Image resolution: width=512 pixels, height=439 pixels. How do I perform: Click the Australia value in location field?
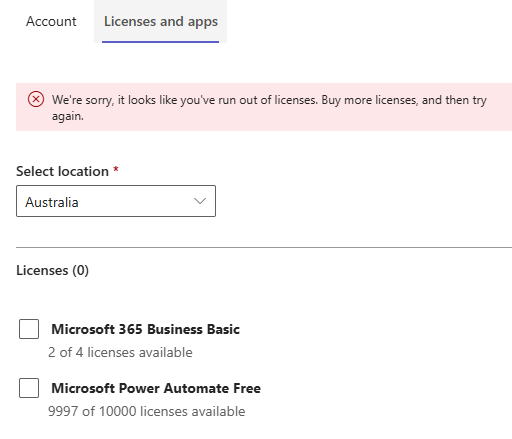click(x=52, y=202)
